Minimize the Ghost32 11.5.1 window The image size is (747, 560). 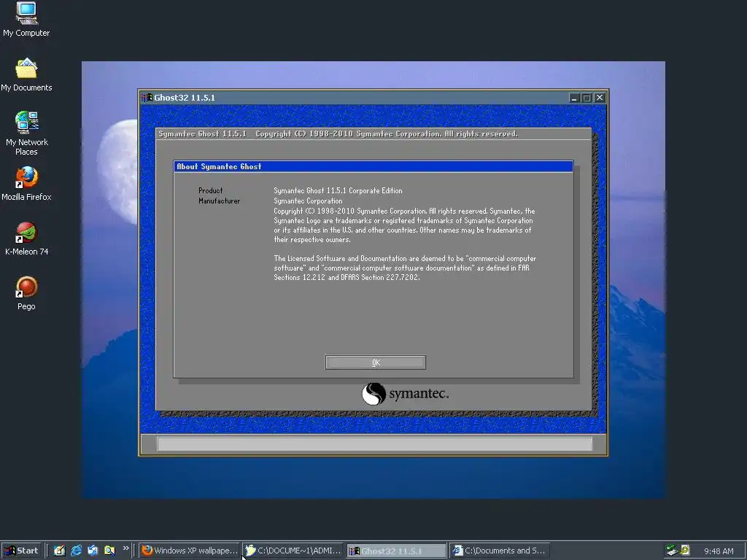click(x=574, y=98)
